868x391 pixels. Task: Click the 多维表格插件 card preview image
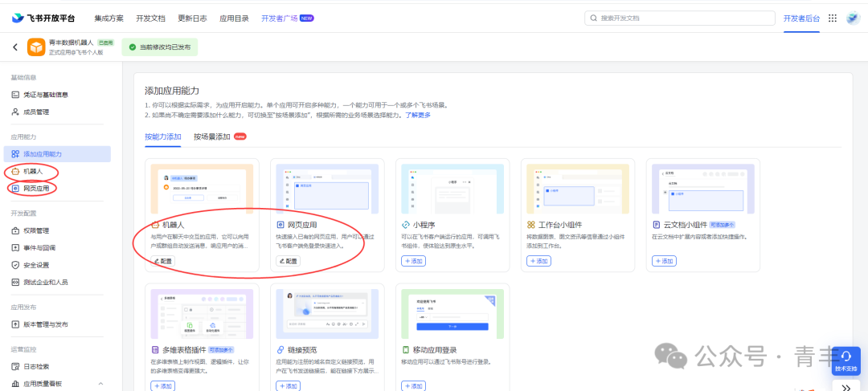(x=202, y=314)
